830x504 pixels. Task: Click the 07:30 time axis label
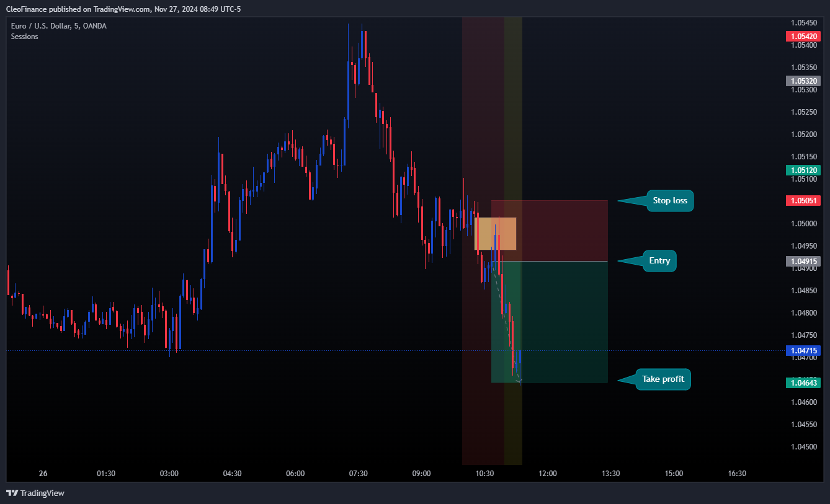pyautogui.click(x=359, y=474)
